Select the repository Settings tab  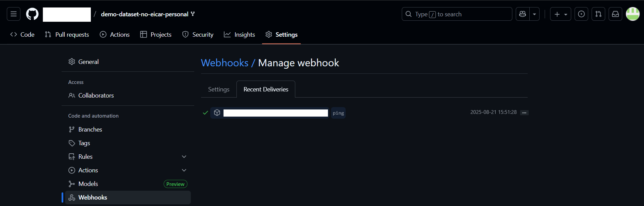point(281,35)
